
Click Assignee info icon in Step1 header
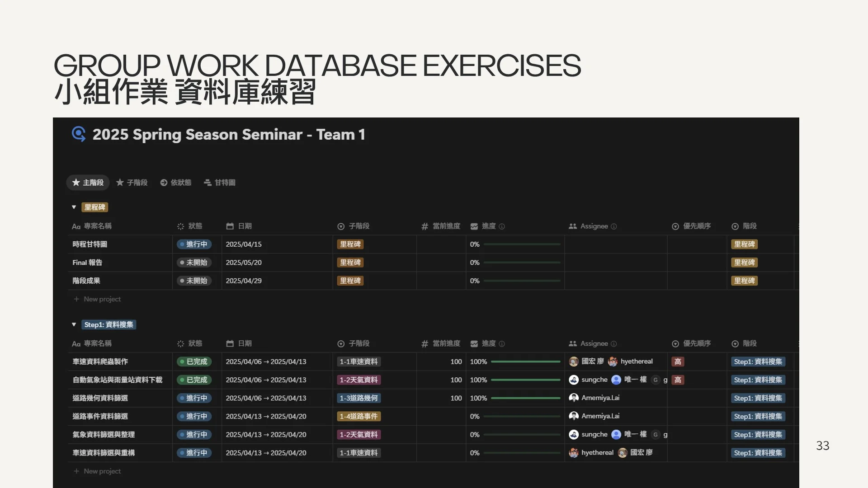click(x=613, y=344)
